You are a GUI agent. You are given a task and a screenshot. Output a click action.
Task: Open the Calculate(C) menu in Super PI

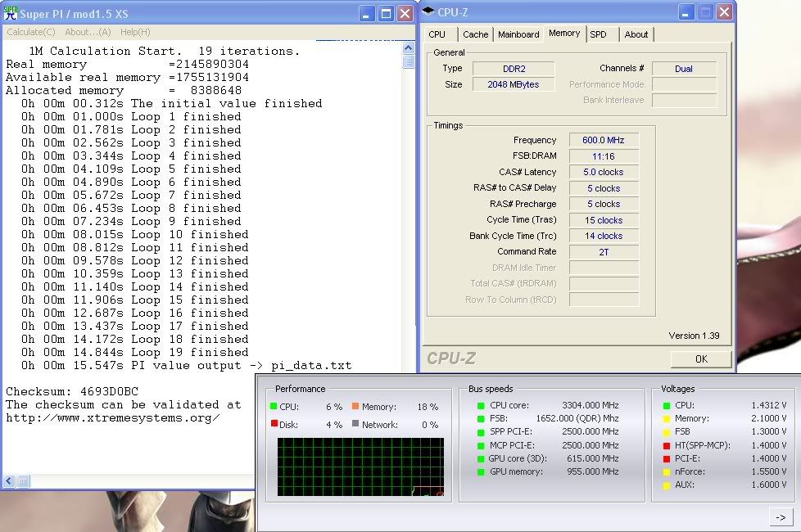coord(31,32)
